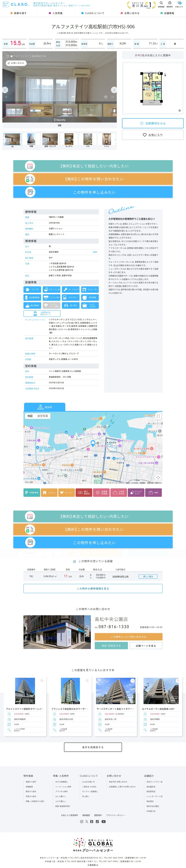This screenshot has height=868, width=186.
Task: Toggle スーパー markers on the map
Action: click(66, 493)
